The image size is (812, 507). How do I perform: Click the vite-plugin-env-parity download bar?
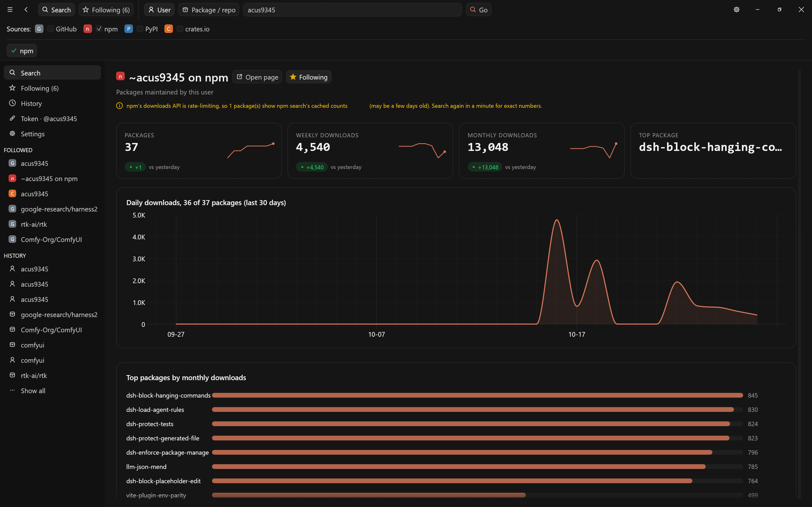coord(369,495)
